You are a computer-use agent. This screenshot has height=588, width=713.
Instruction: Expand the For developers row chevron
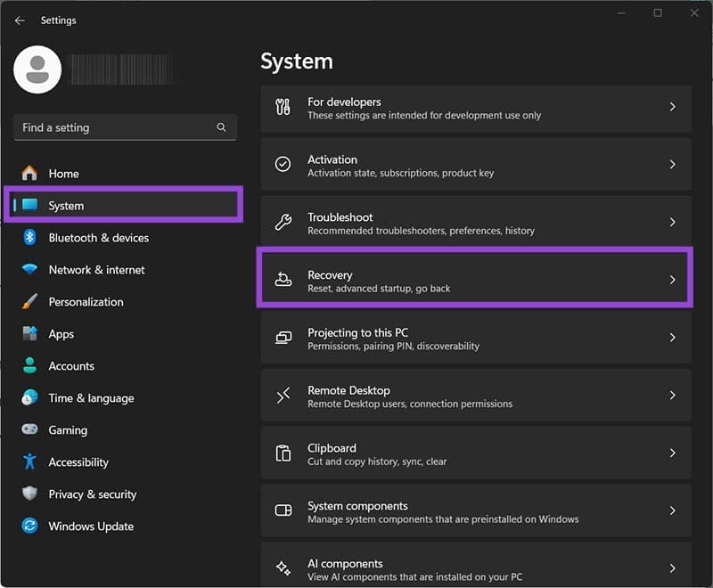pyautogui.click(x=672, y=107)
